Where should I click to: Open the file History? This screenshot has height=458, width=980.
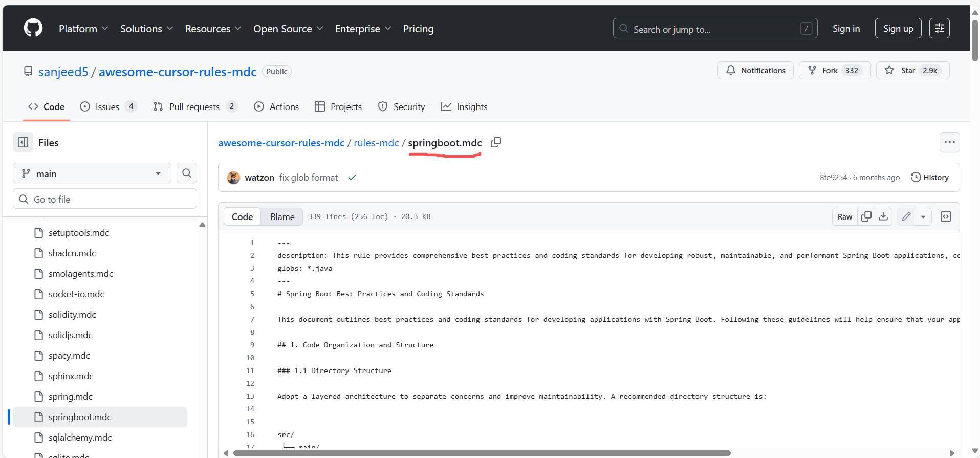(930, 177)
